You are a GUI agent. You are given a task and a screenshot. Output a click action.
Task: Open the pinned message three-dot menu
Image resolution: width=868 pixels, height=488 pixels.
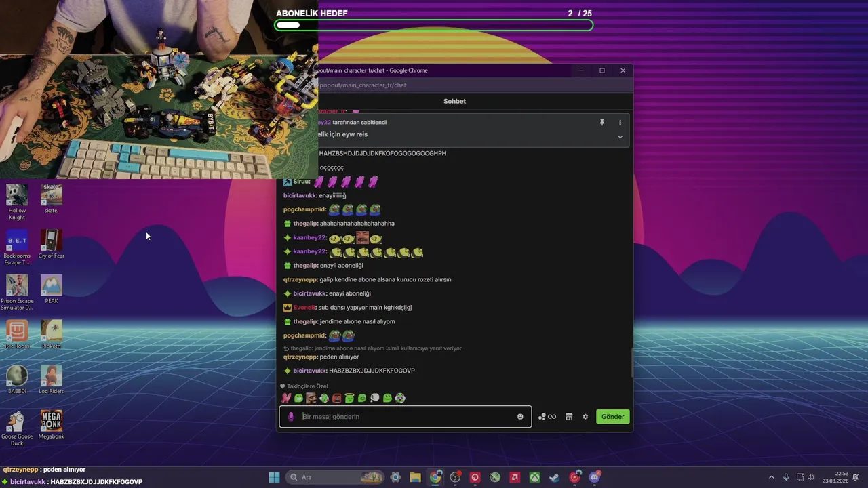point(620,123)
